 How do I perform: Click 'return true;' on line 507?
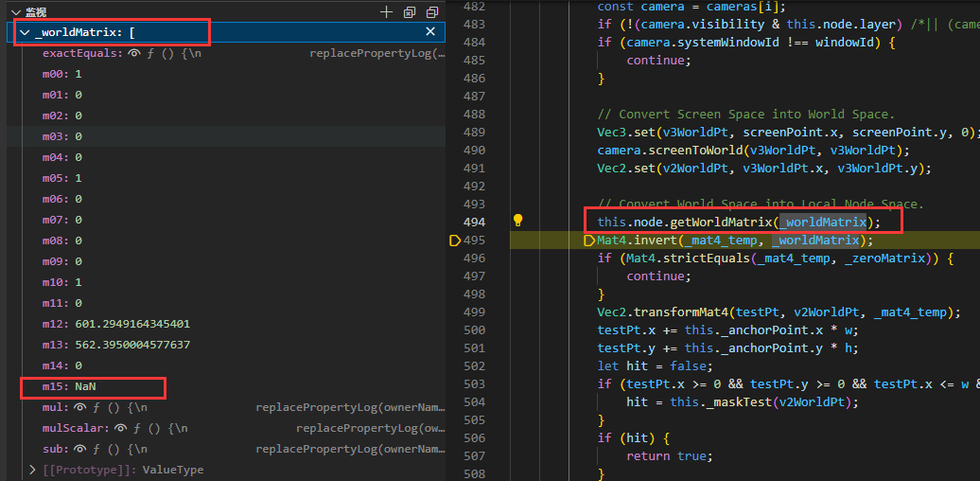[x=669, y=456]
